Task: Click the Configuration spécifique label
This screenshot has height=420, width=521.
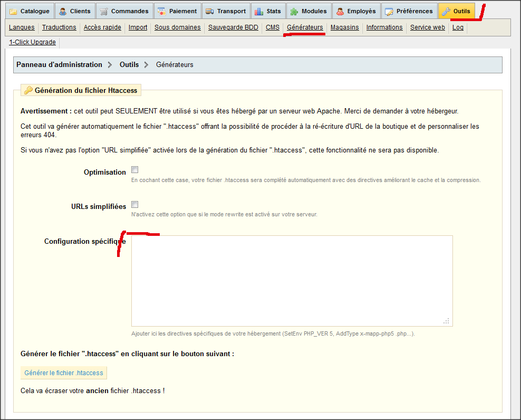Action: coord(85,242)
